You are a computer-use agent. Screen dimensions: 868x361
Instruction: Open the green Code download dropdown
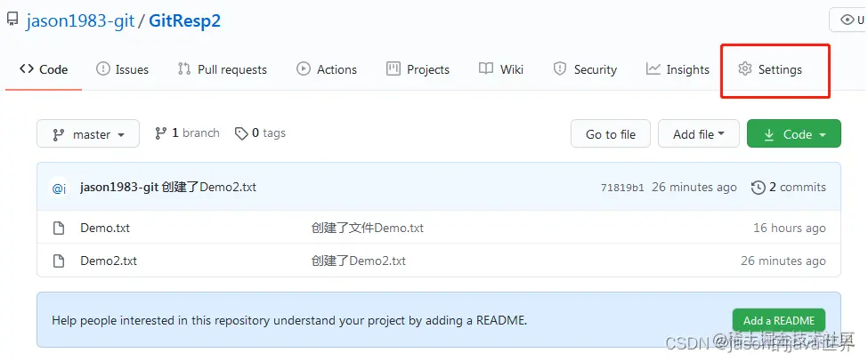pos(794,133)
